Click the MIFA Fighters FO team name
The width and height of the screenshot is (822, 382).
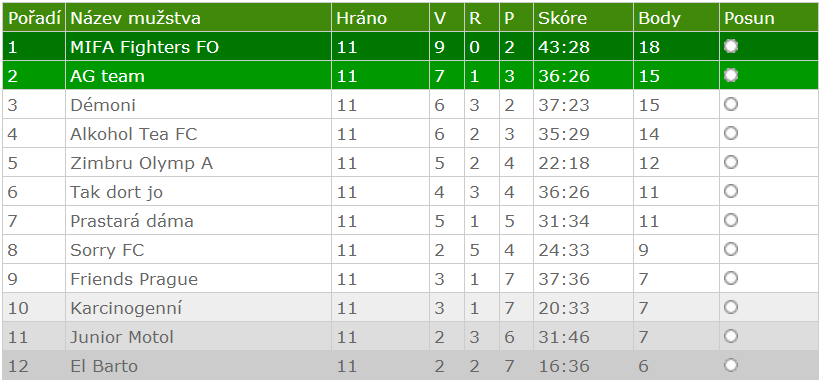coord(145,47)
